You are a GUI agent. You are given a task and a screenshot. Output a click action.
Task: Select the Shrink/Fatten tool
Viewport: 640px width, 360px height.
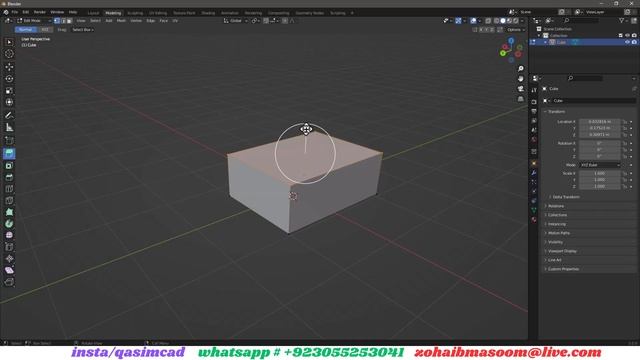(9, 259)
